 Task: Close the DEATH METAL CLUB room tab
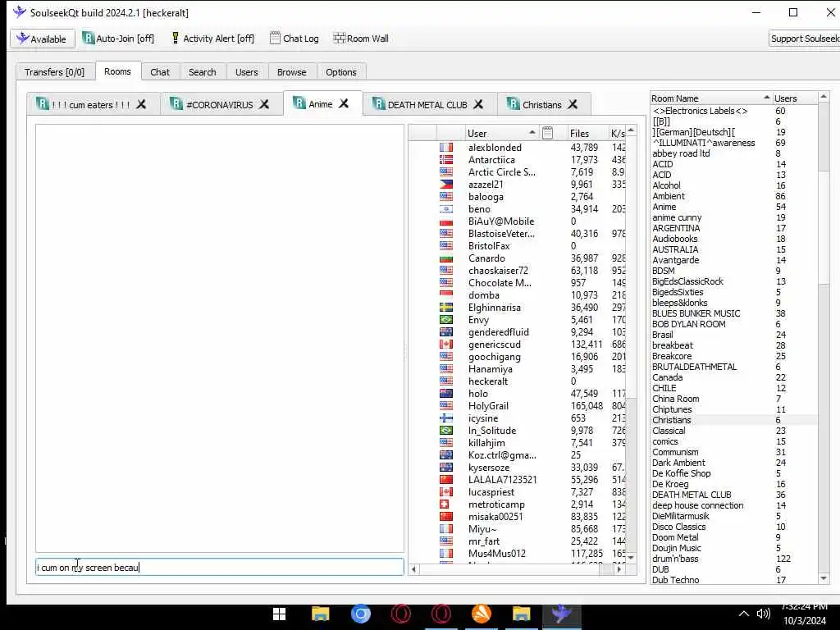tap(478, 104)
